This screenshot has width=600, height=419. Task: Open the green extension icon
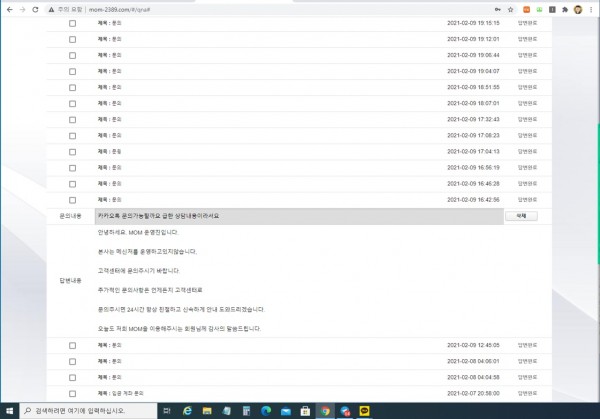(539, 10)
